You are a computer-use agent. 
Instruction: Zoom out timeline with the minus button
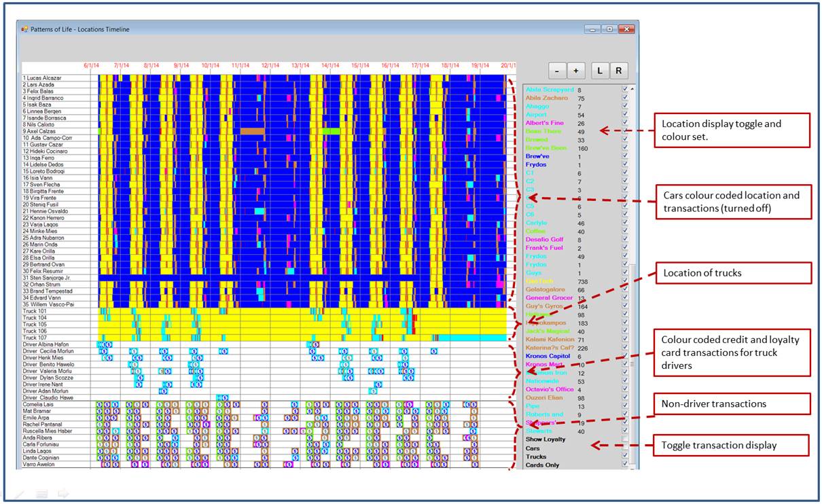(557, 71)
